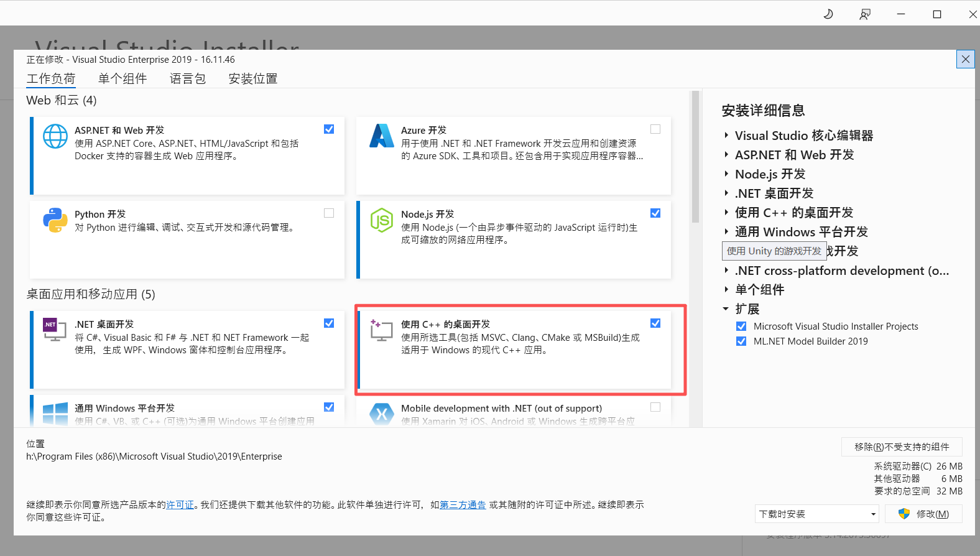This screenshot has height=556, width=980.
Task: Switch to the 安装位置 tab
Action: tap(253, 79)
